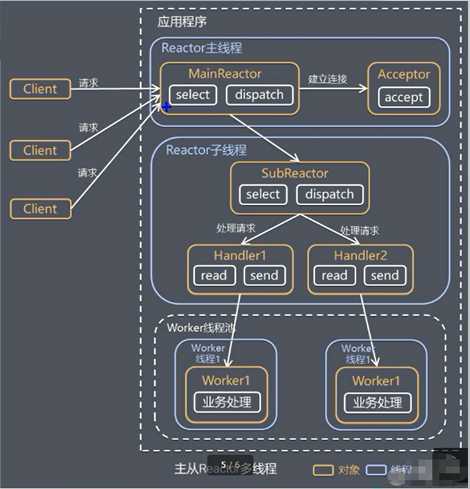Click 请求 label beside top Client
This screenshot has width=470, height=489.
(x=88, y=83)
